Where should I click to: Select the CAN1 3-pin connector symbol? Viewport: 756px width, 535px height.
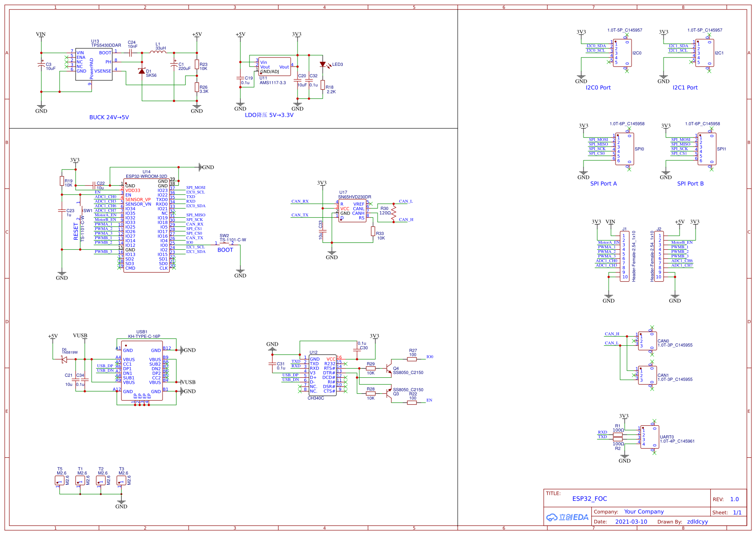648,375
